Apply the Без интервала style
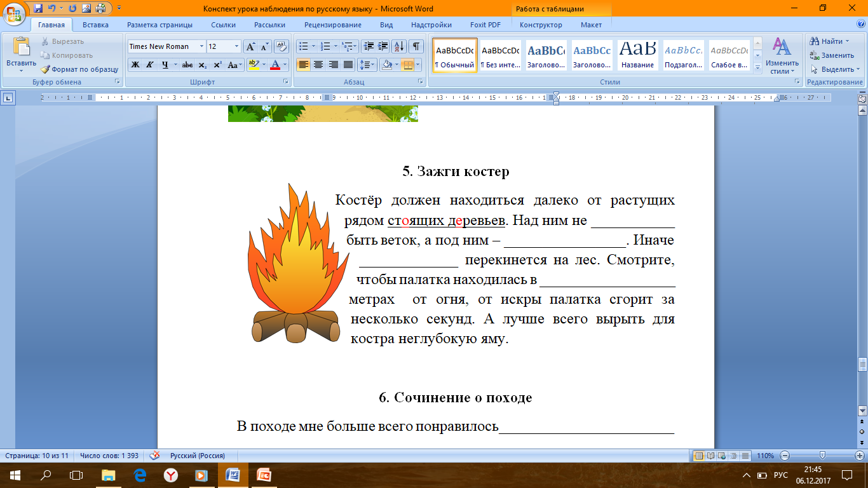868x488 pixels. pyautogui.click(x=500, y=55)
